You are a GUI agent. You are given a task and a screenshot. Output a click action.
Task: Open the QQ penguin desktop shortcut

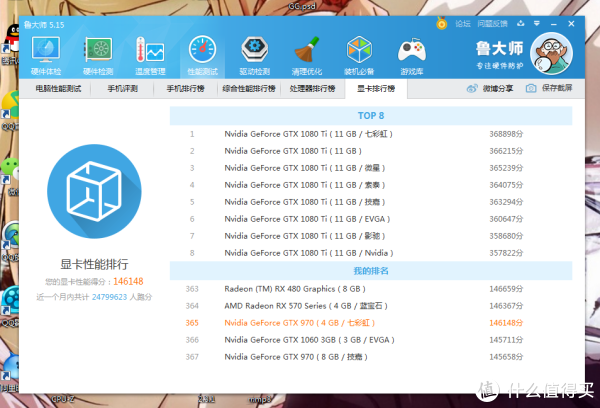pos(11,42)
